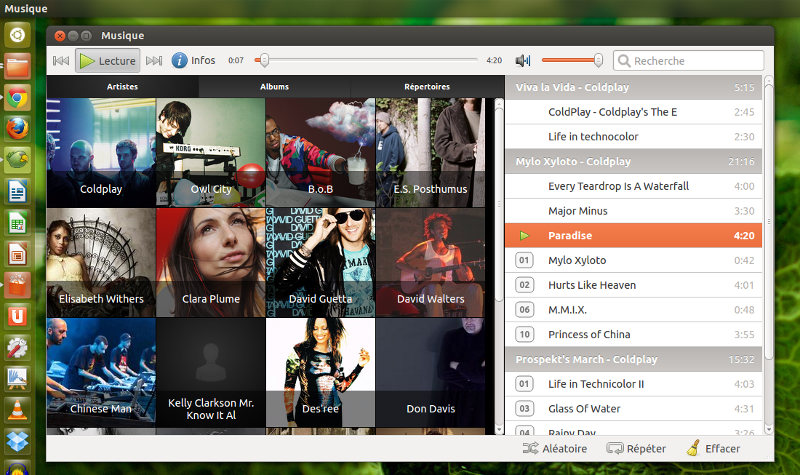Click the Lecture play button
Viewport: 800px width, 475px height.
point(108,61)
